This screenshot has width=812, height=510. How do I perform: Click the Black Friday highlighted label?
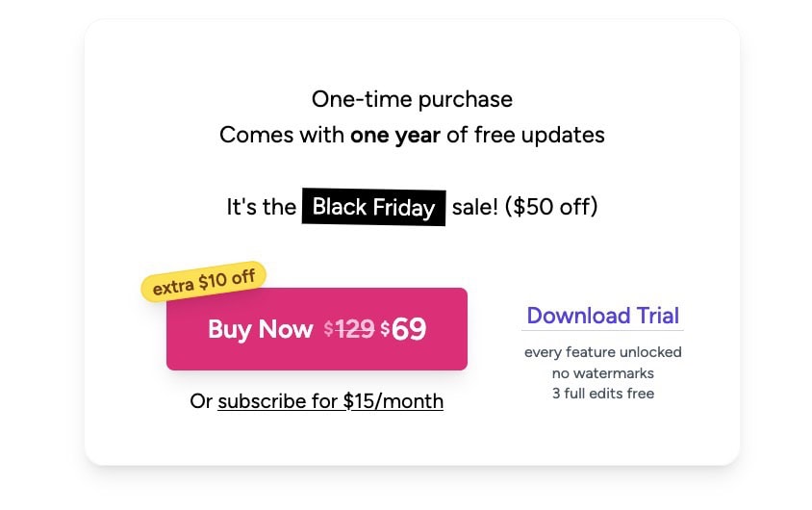tap(373, 207)
